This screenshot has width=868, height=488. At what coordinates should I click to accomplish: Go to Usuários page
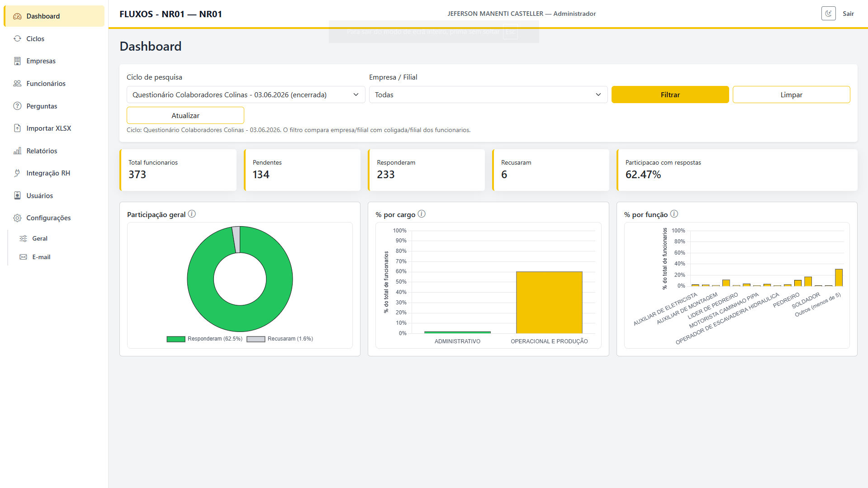pyautogui.click(x=54, y=196)
